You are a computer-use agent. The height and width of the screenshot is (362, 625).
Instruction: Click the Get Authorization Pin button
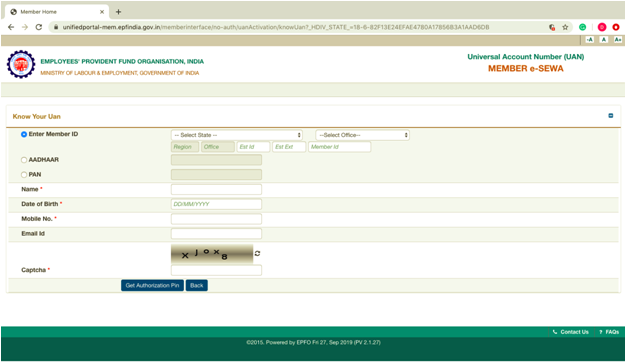click(x=152, y=285)
